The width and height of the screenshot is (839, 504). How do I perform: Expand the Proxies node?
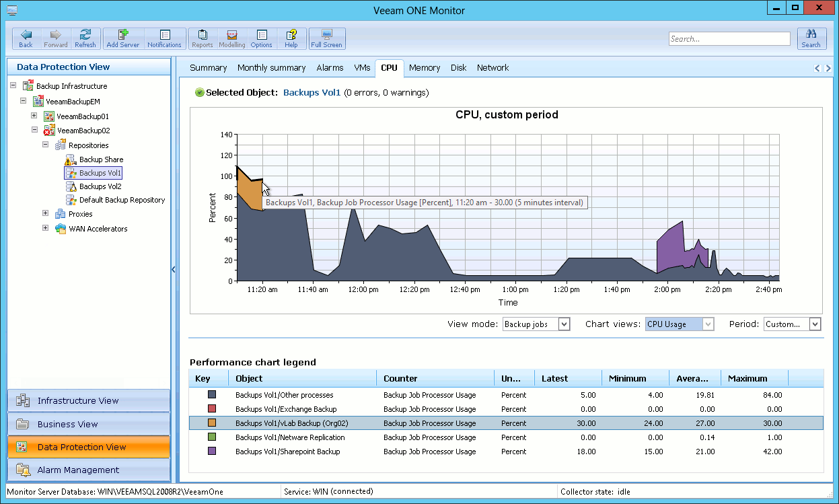pyautogui.click(x=46, y=214)
